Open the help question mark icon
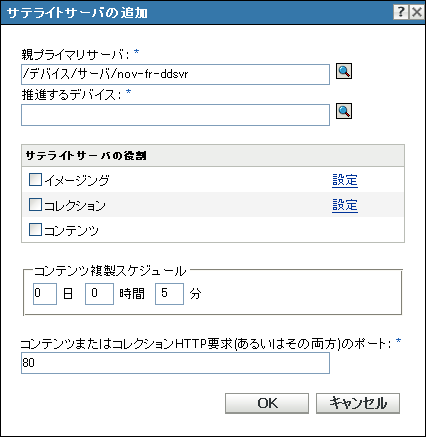 [401, 12]
